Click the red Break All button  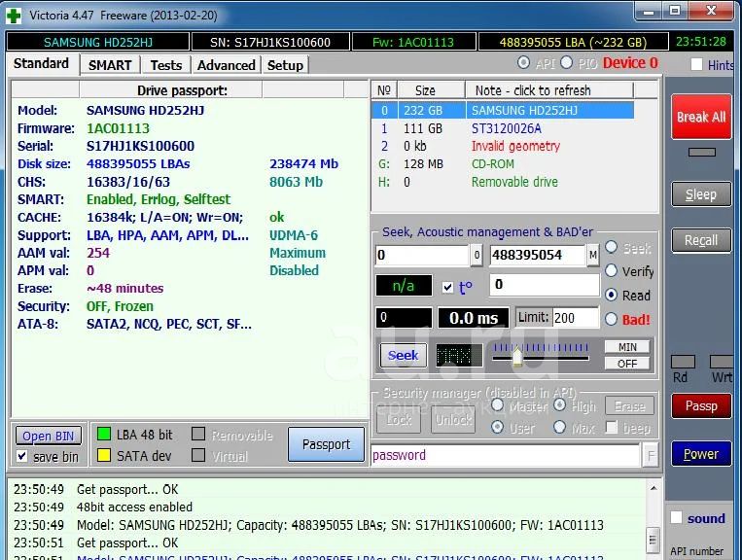701,117
